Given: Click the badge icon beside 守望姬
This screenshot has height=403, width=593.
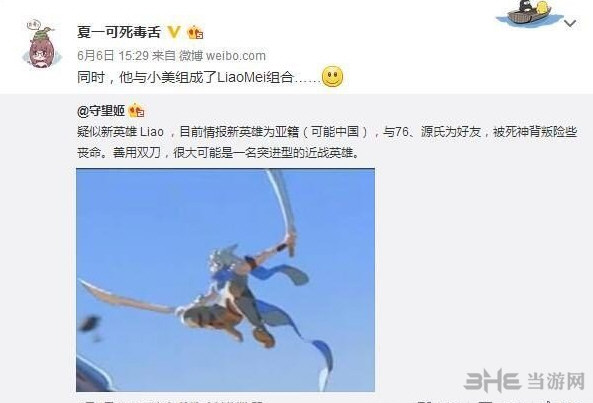Looking at the screenshot, I should click(137, 111).
